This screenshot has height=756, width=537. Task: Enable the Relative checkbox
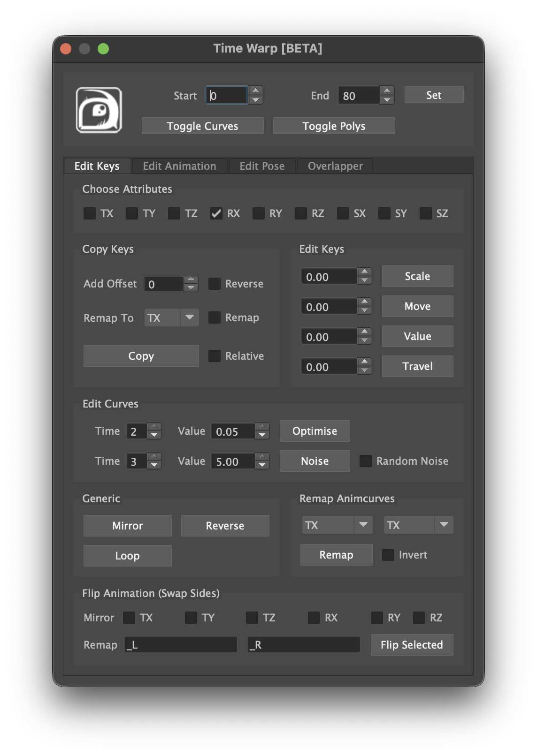point(215,356)
